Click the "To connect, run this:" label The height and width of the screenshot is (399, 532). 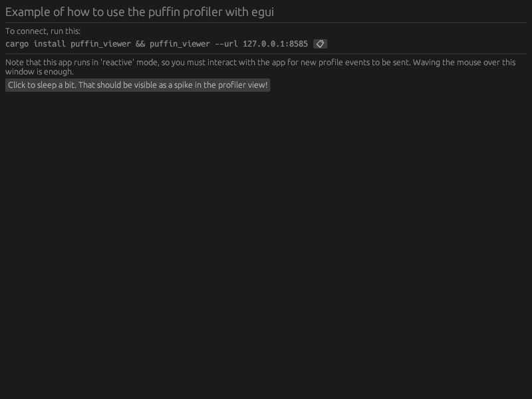pyautogui.click(x=43, y=31)
